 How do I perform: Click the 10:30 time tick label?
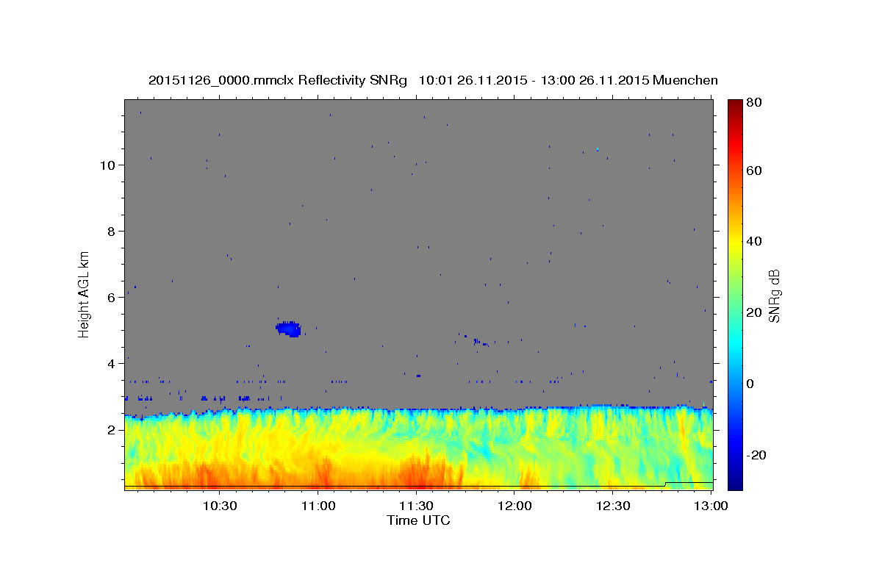click(x=220, y=506)
